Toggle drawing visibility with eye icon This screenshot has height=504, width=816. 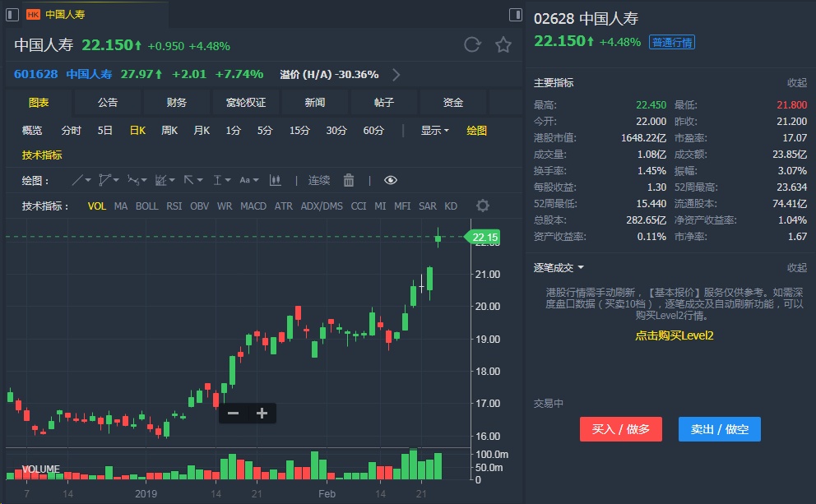390,180
